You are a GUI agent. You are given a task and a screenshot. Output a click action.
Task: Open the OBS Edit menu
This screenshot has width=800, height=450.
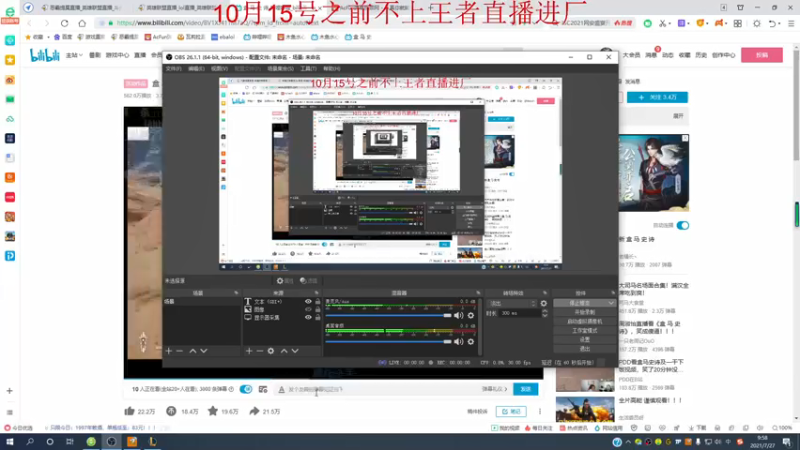(x=196, y=68)
